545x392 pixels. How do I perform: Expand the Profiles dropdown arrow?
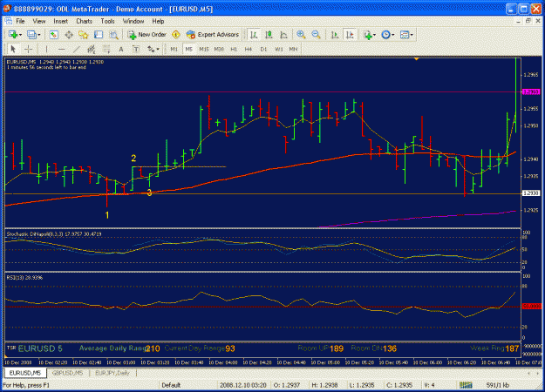[x=38, y=35]
